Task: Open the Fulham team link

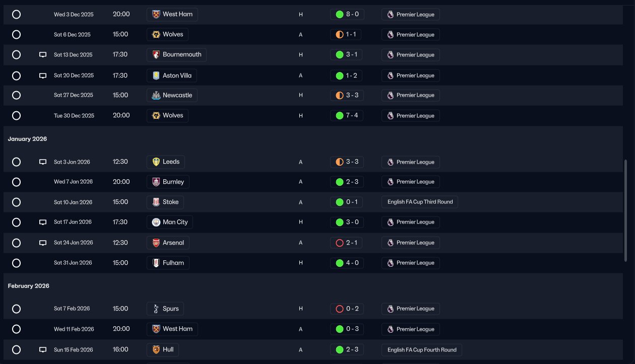Action: click(x=173, y=263)
